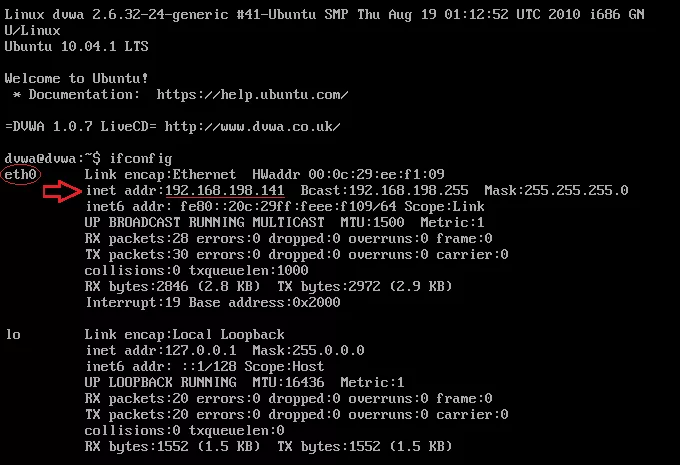Click the Bcast address 192.168.198.255
This screenshot has width=680, height=465.
pyautogui.click(x=409, y=190)
